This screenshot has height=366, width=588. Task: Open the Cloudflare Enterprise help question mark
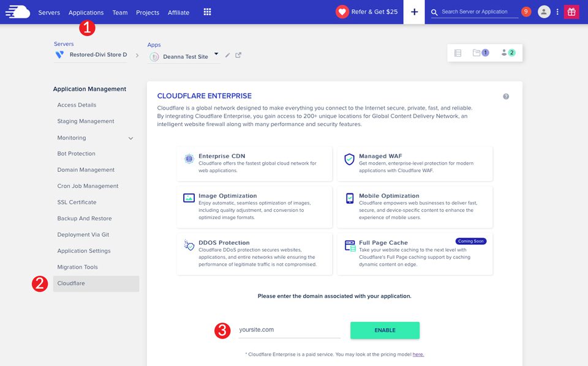[506, 95]
